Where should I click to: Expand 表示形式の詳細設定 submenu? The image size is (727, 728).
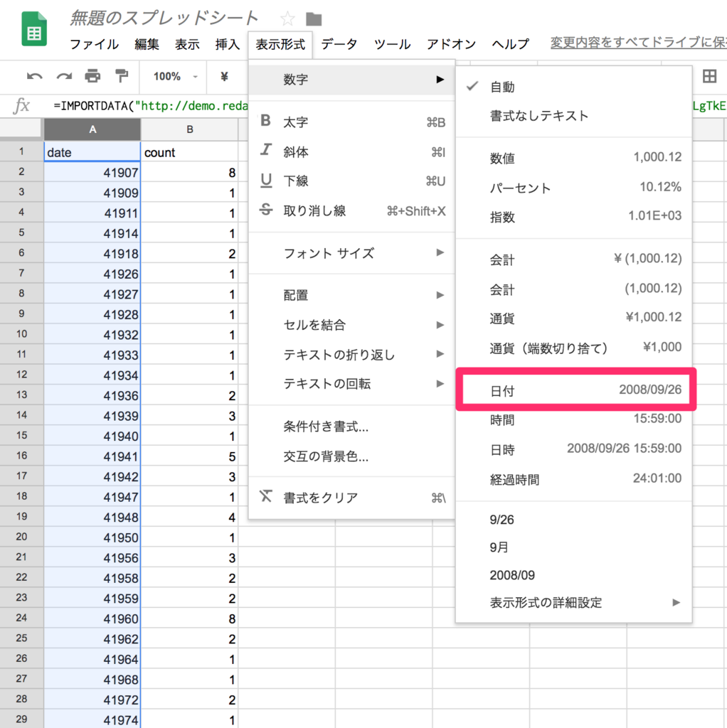[x=573, y=602]
